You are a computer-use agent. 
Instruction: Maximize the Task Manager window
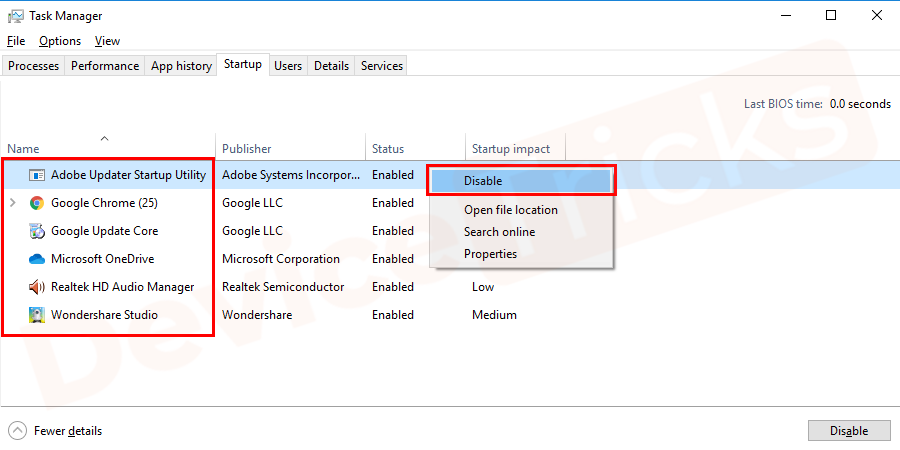click(831, 15)
